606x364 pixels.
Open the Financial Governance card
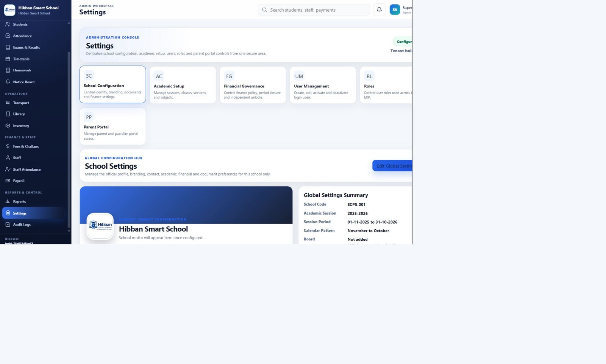pos(253,85)
